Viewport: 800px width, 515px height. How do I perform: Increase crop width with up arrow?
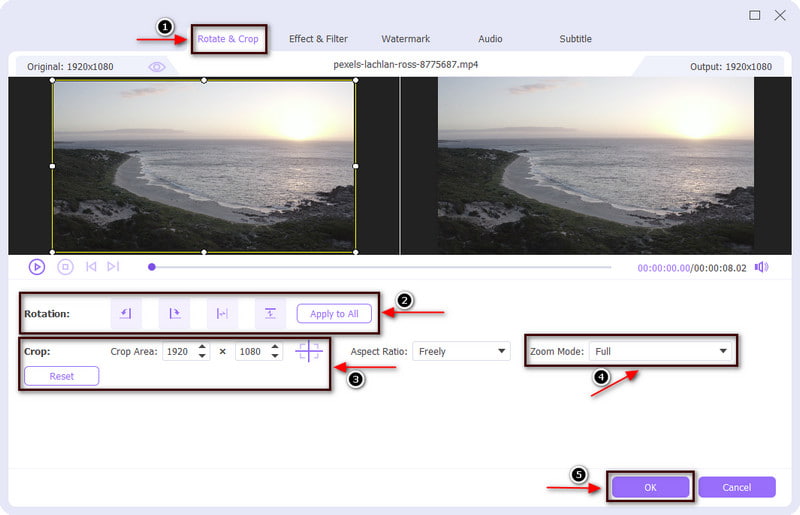[x=202, y=347]
